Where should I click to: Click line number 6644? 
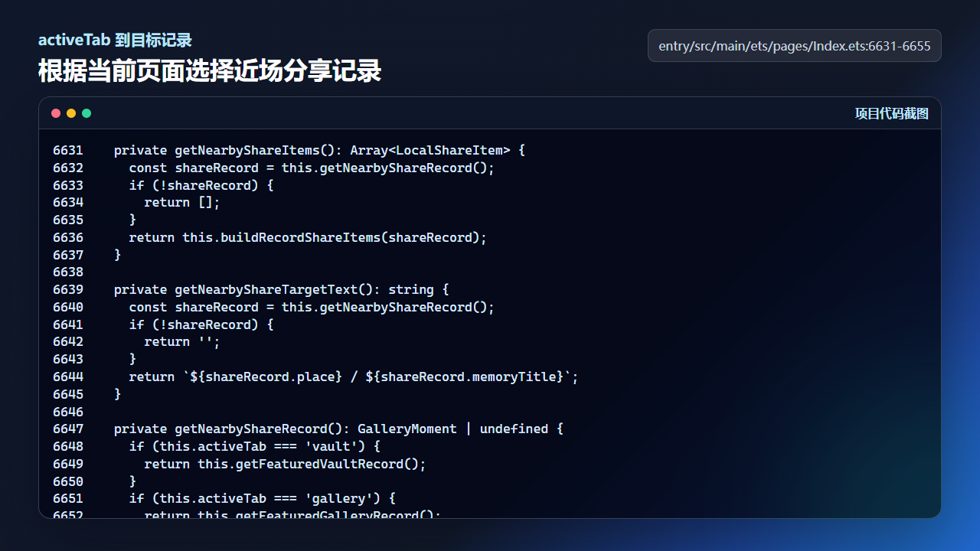pos(68,377)
